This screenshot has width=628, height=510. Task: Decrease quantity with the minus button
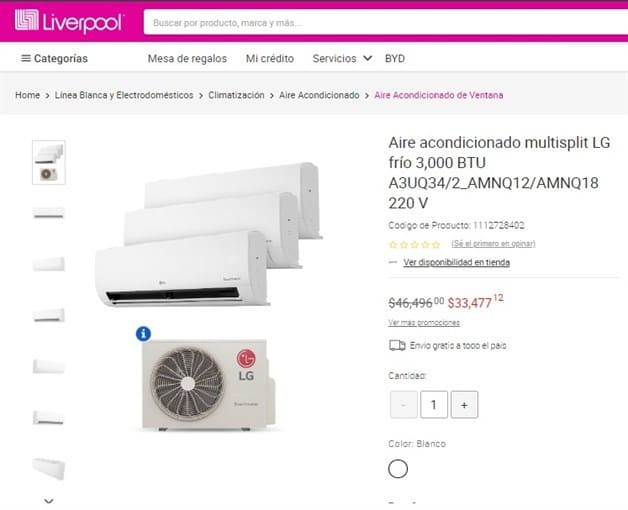click(x=403, y=405)
